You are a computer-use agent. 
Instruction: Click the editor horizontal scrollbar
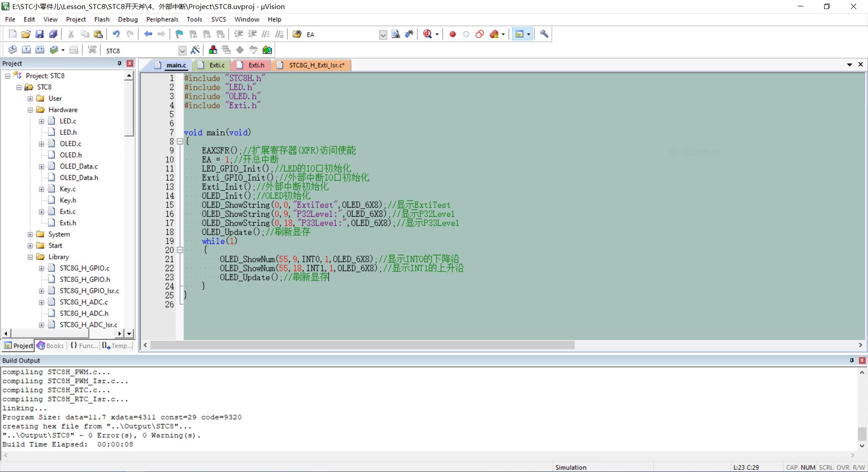pos(363,345)
